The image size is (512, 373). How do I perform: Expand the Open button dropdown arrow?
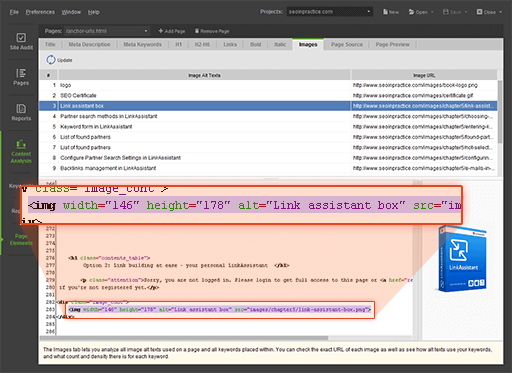pyautogui.click(x=432, y=12)
